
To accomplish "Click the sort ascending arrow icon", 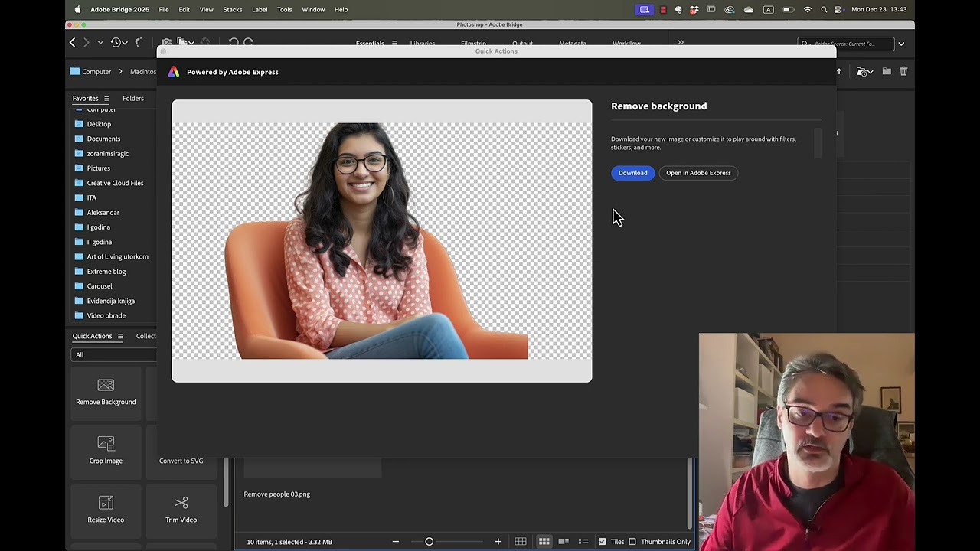I will pyautogui.click(x=839, y=71).
